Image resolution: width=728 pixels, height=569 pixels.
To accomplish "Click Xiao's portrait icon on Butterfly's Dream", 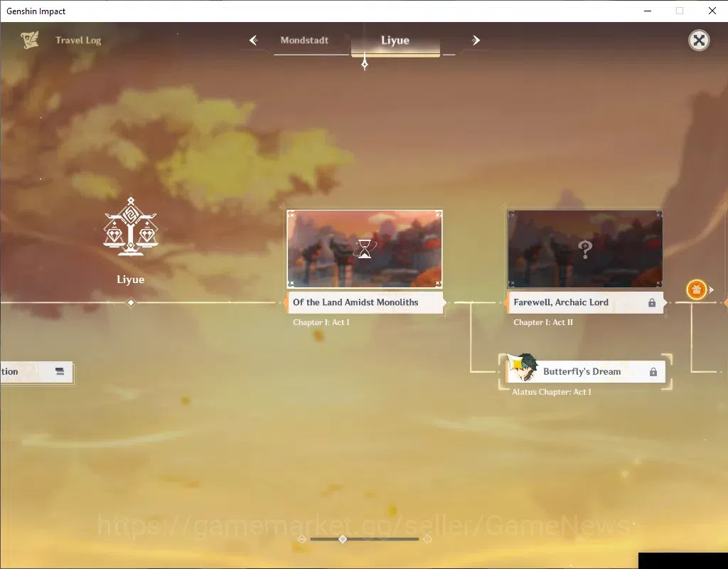I will pyautogui.click(x=523, y=368).
